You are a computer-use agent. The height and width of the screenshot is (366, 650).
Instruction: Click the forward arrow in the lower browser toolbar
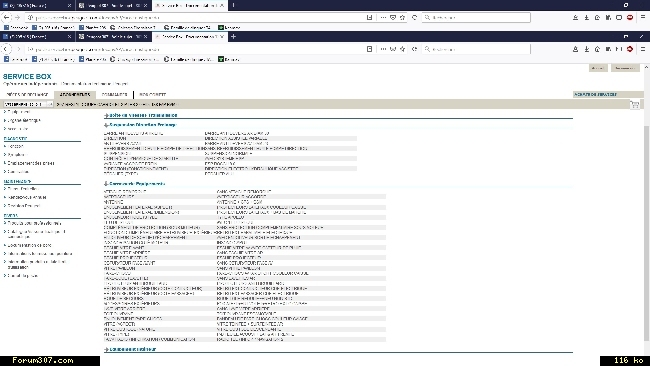tap(18, 49)
